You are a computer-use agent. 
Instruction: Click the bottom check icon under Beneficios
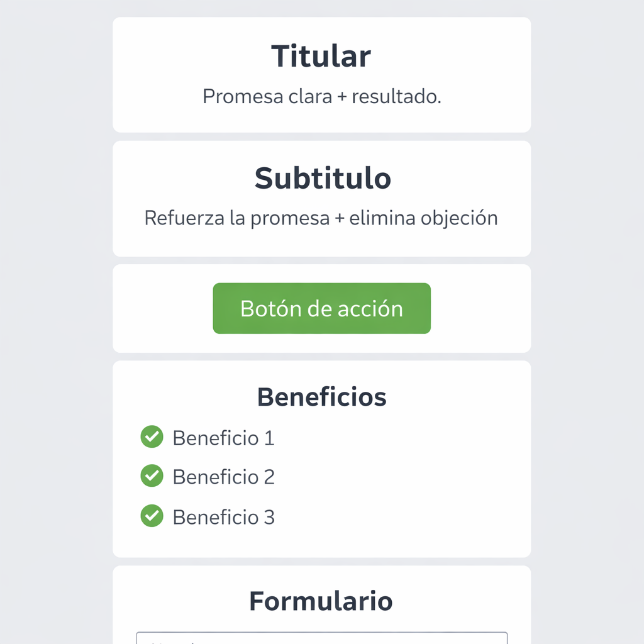click(152, 516)
